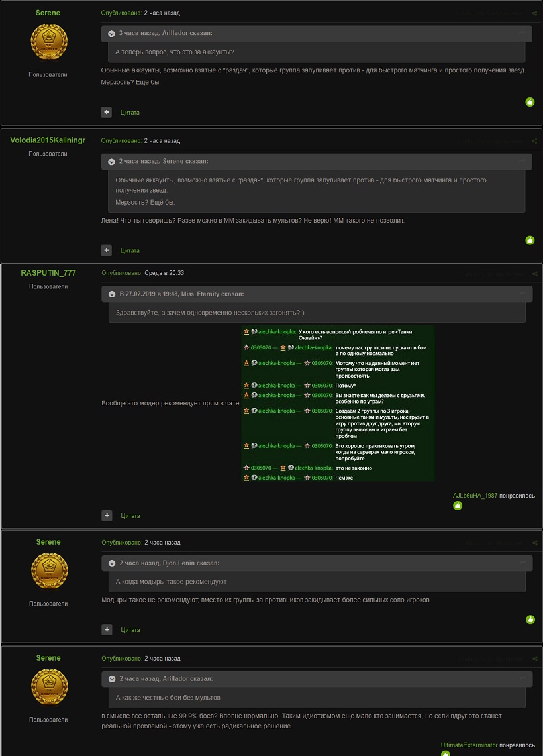Like Serene's first post with thumbs-up
543x756 pixels.
[x=530, y=102]
